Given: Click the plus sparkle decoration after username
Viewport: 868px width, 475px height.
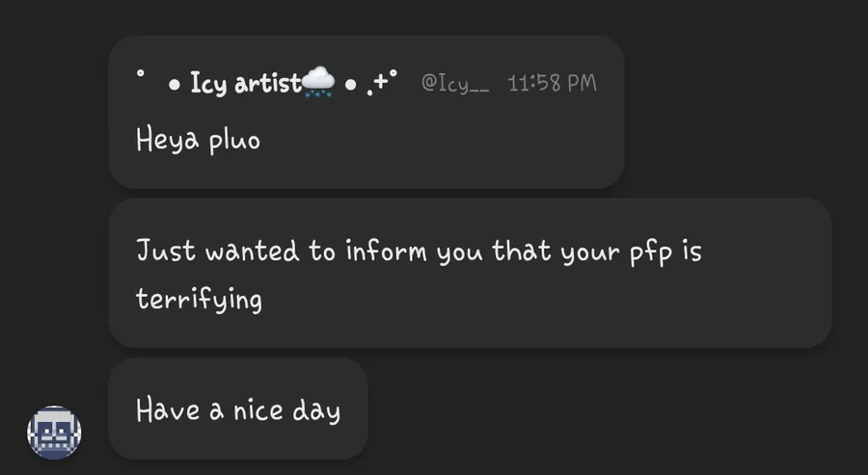Looking at the screenshot, I should click(382, 81).
